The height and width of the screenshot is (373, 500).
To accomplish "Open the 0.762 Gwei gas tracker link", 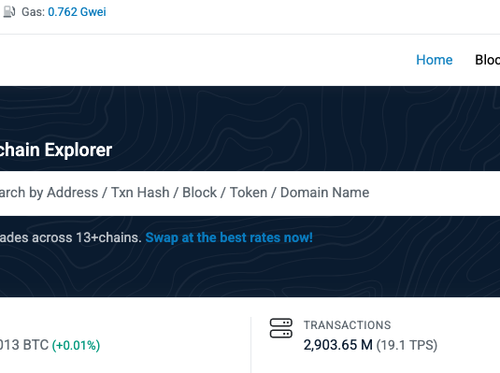I will [77, 12].
